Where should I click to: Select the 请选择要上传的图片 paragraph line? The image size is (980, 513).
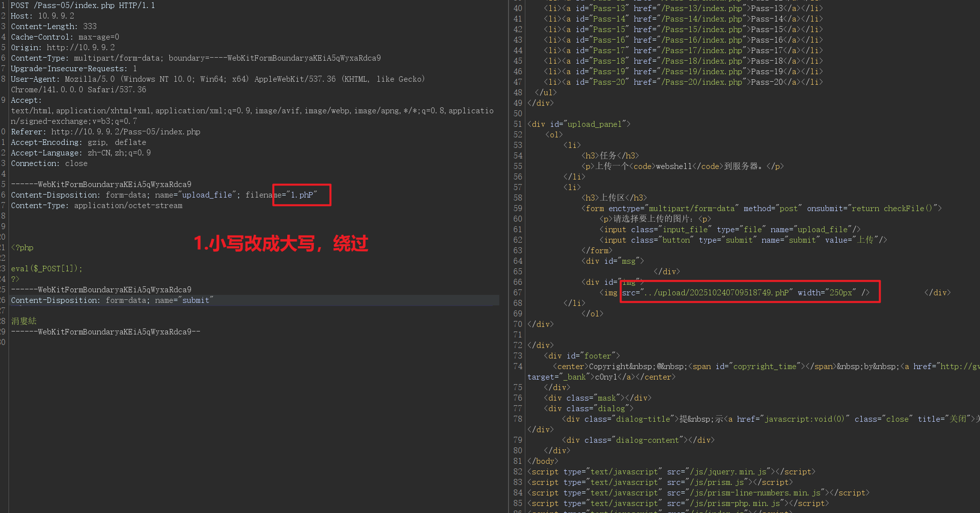pyautogui.click(x=655, y=219)
